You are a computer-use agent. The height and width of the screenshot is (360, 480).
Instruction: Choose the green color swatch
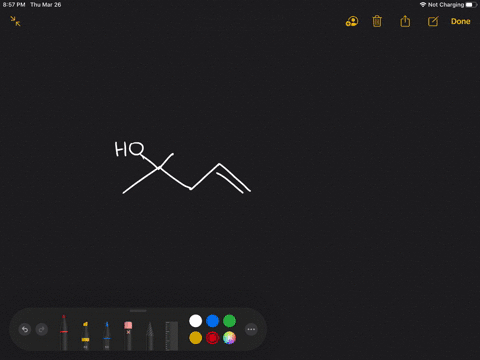(x=229, y=321)
